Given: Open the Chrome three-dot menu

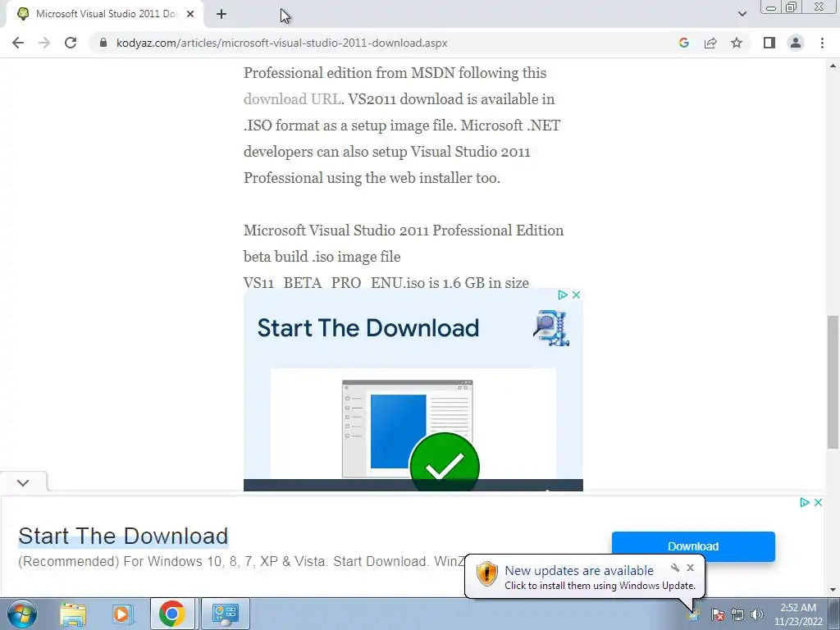Looking at the screenshot, I should tap(822, 43).
